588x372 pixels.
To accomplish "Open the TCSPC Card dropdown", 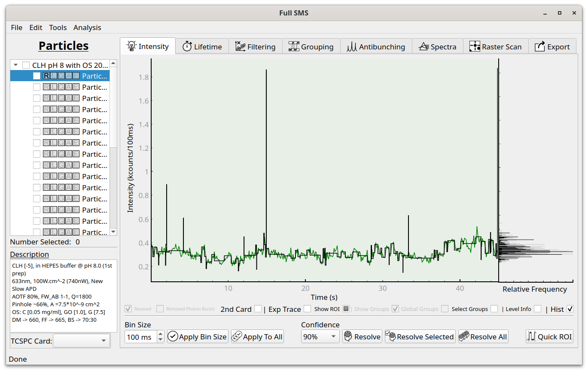I will [81, 341].
